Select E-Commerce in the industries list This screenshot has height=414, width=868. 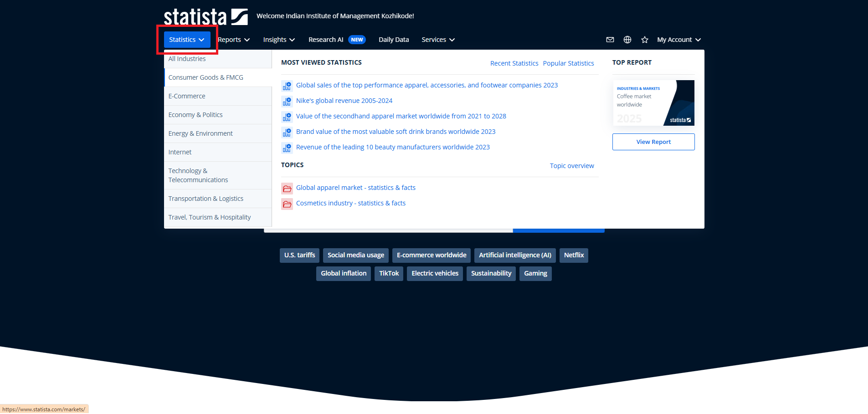point(187,96)
